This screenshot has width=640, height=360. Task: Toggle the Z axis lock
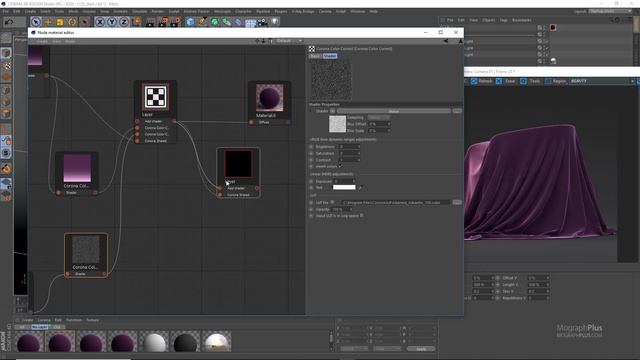(x=124, y=22)
